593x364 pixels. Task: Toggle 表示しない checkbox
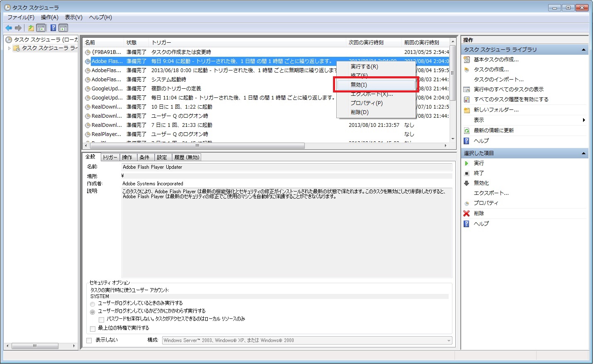tap(89, 340)
